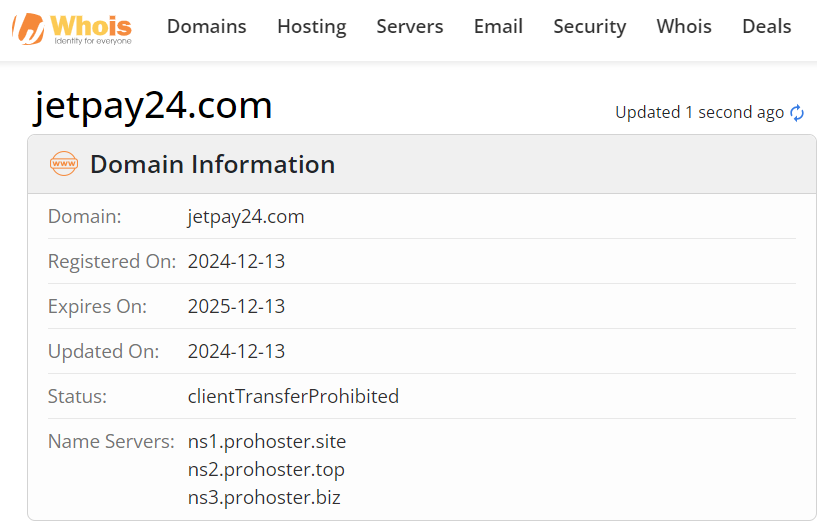The height and width of the screenshot is (532, 817).
Task: Click the orange www globe icon
Action: (x=64, y=164)
